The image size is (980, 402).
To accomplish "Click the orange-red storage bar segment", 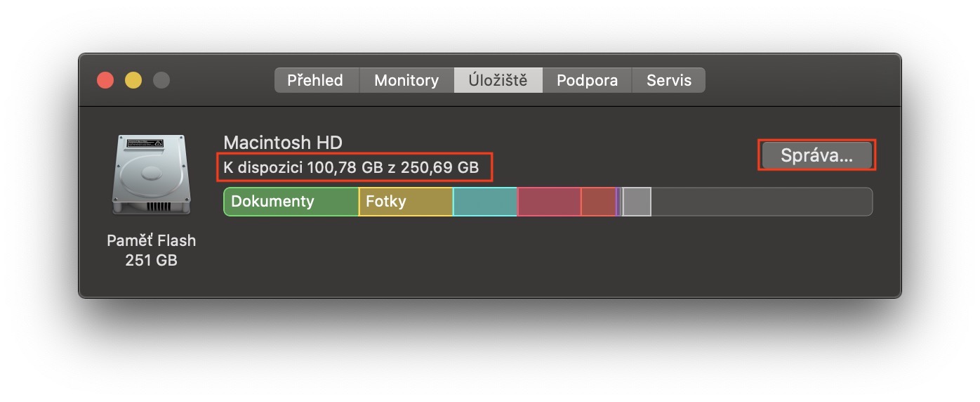I will [x=598, y=202].
